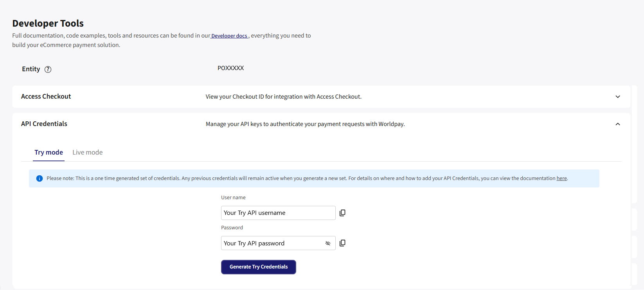Viewport: 644px width, 290px height.
Task: Click the Access Checkout description text
Action: point(283,97)
